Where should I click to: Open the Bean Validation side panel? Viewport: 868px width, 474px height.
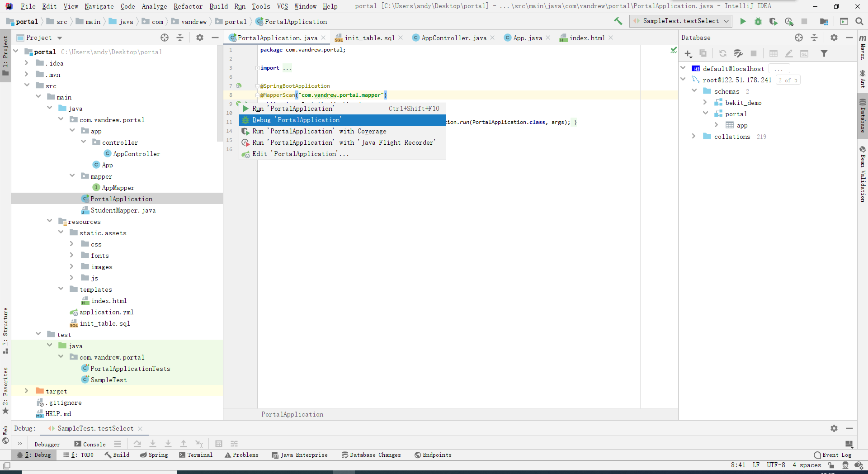tap(863, 174)
